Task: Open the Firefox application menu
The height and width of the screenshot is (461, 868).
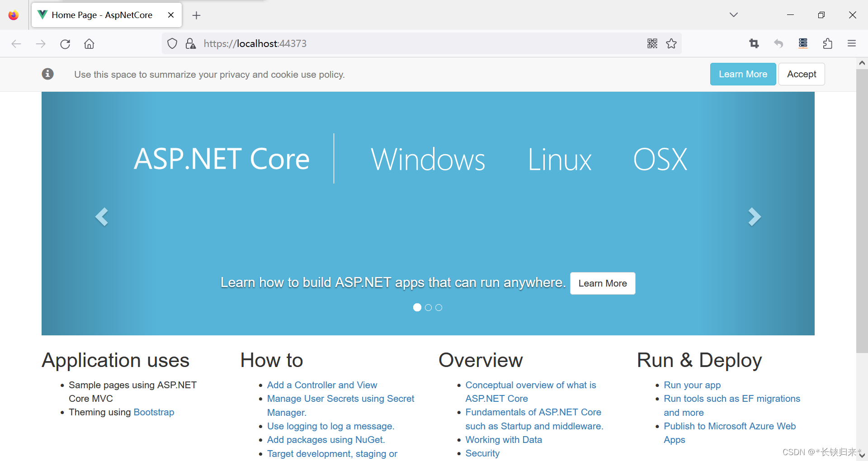Action: click(852, 43)
